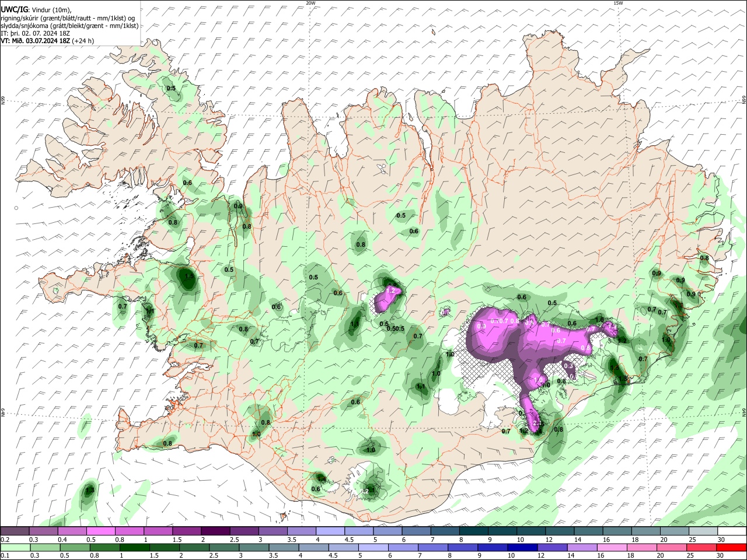Click the lavender swatch labelled 4 in snow row
Image resolution: width=747 pixels, height=560 pixels.
click(x=330, y=531)
